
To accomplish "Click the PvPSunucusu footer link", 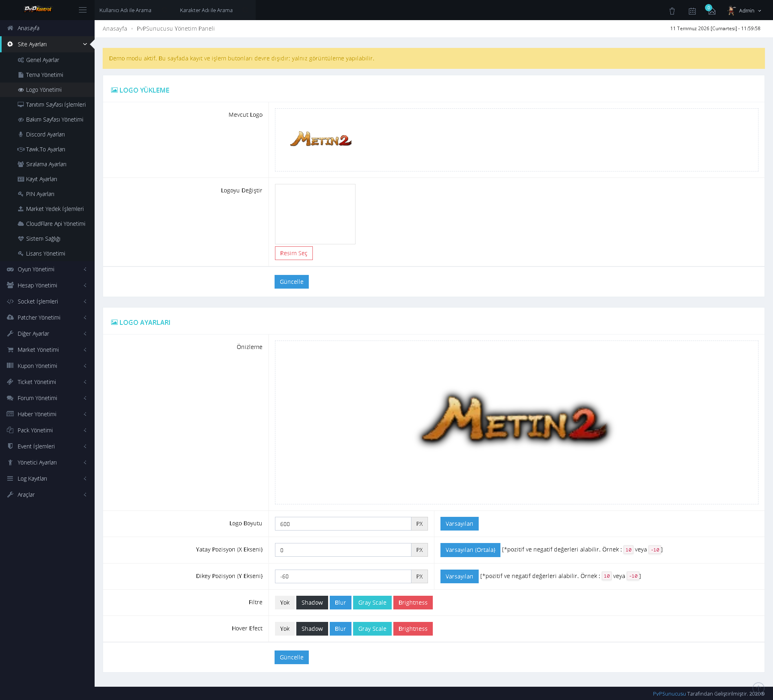I will pyautogui.click(x=669, y=694).
